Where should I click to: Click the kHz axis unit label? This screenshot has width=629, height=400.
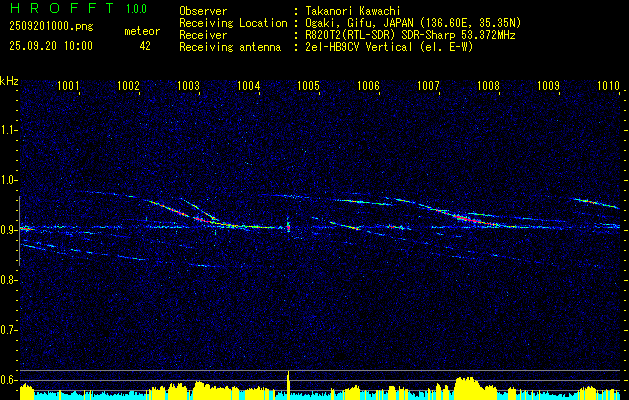(x=9, y=81)
